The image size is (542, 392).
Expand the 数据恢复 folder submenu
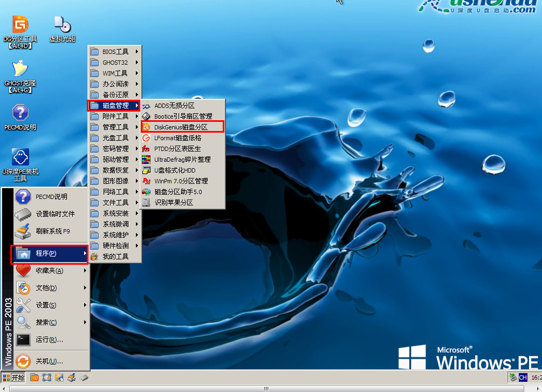tap(115, 170)
